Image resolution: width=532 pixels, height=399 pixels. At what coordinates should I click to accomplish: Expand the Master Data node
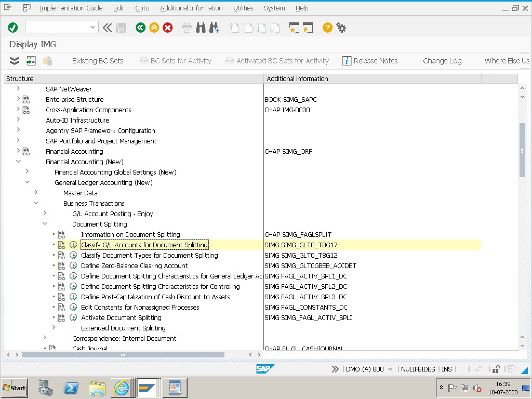(36, 192)
